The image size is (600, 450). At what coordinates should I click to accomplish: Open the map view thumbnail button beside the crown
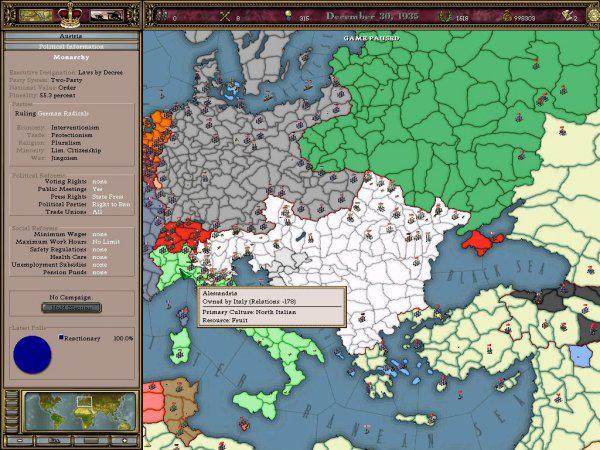36,16
